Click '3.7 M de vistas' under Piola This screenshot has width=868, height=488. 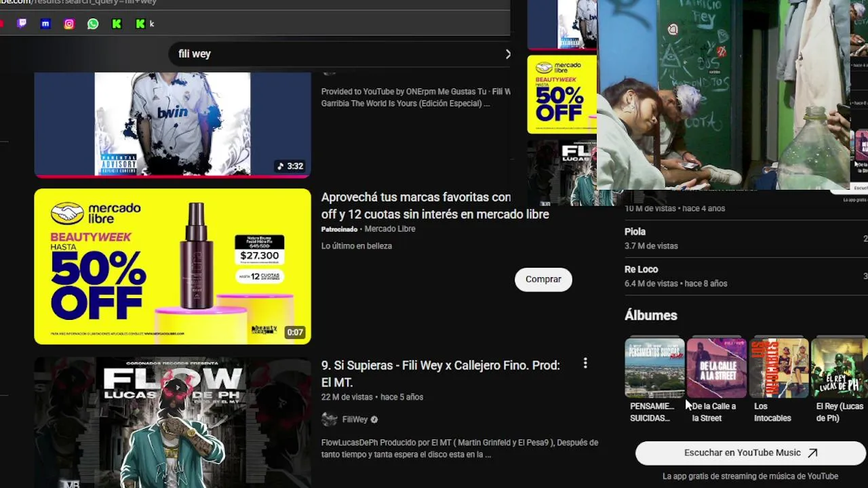click(651, 246)
